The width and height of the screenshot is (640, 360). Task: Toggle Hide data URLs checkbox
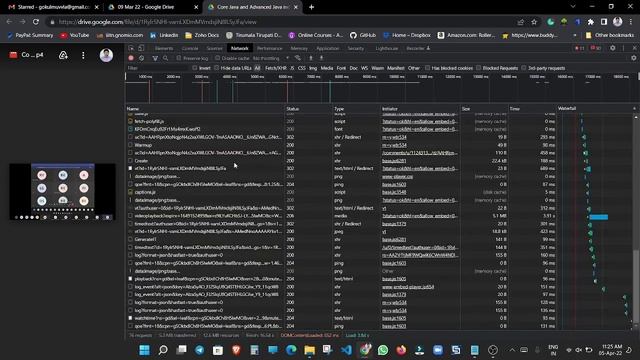(x=217, y=68)
